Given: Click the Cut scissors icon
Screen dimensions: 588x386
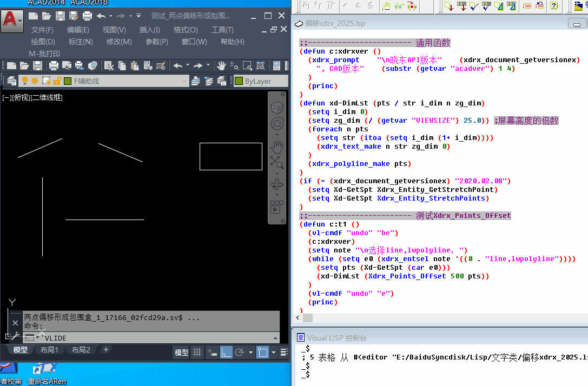Looking at the screenshot, I should pos(109,66).
